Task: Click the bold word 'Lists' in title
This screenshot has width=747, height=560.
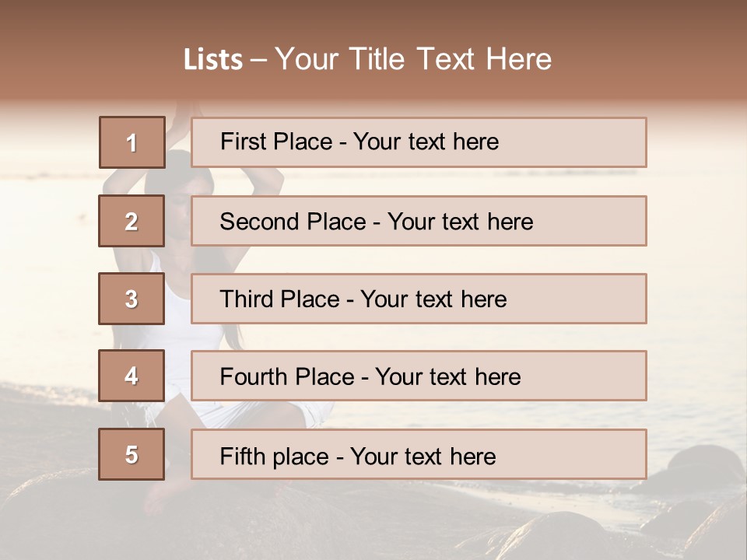Action: (x=213, y=60)
